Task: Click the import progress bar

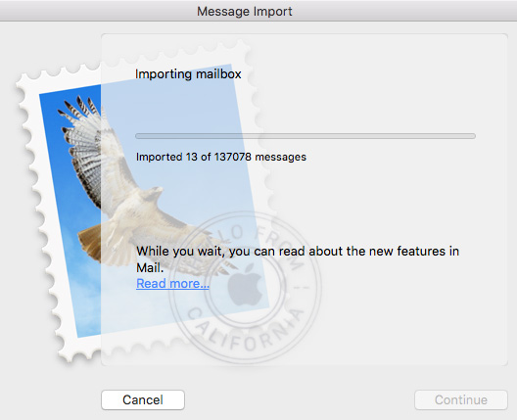Action: click(305, 136)
